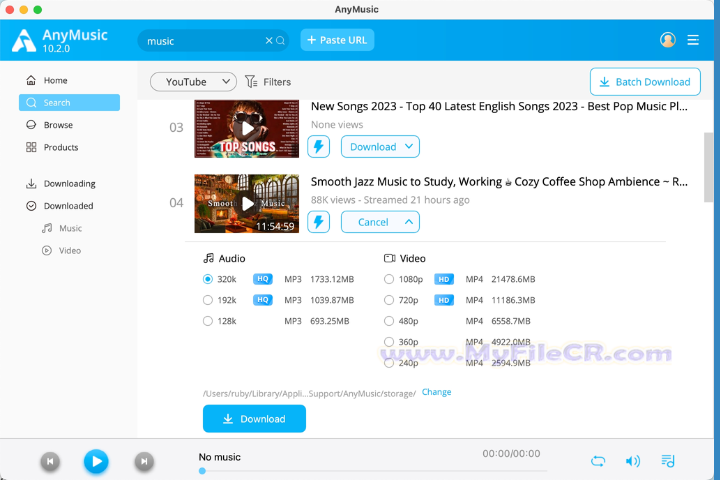Image resolution: width=720 pixels, height=480 pixels.
Task: Open Downloaded list
Action: click(69, 206)
